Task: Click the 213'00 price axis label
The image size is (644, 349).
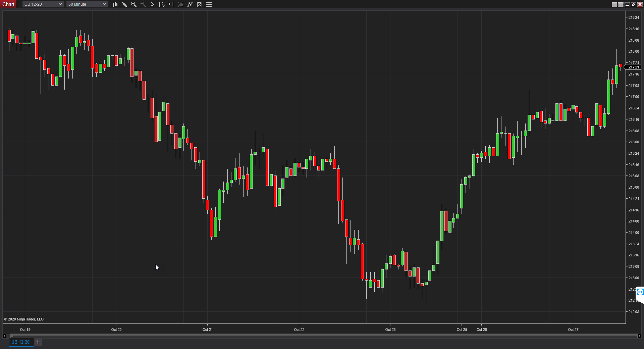Action: click(634, 278)
